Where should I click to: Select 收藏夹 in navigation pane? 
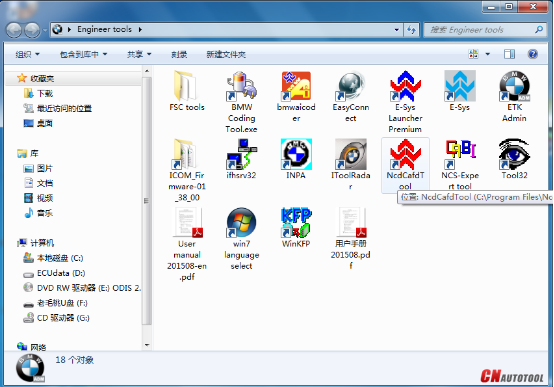[x=42, y=78]
